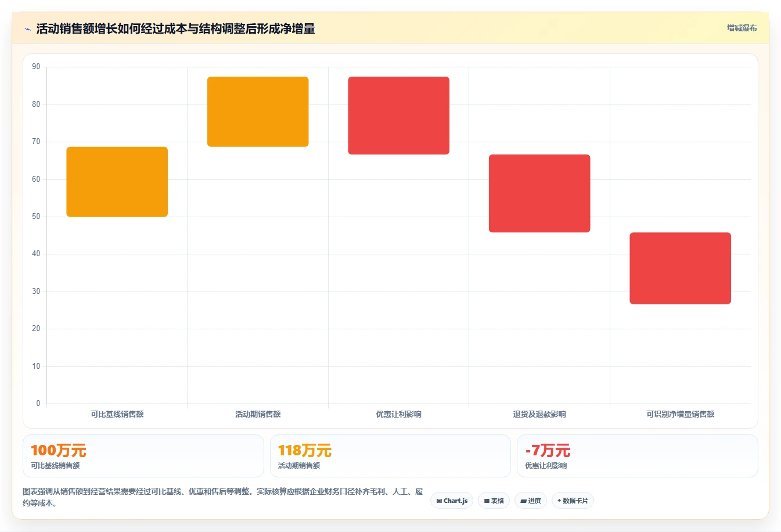Click the x-axis label 优惠让利影响

[x=399, y=414]
